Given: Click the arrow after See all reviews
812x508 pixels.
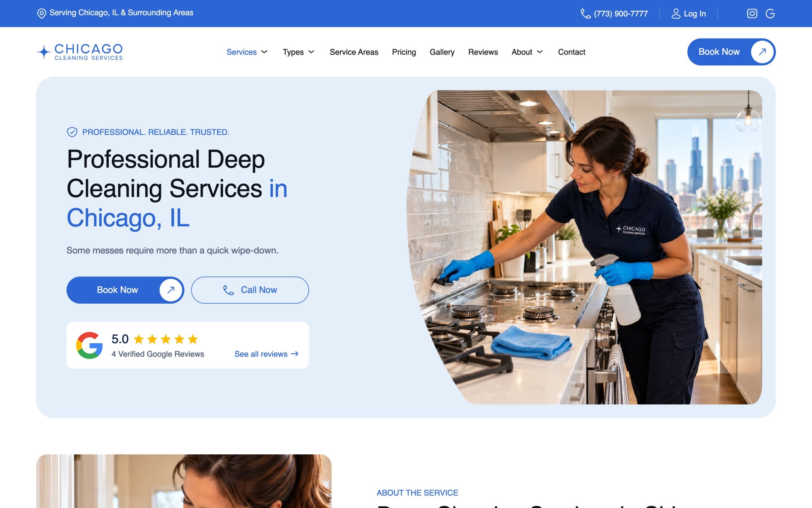Looking at the screenshot, I should [295, 354].
